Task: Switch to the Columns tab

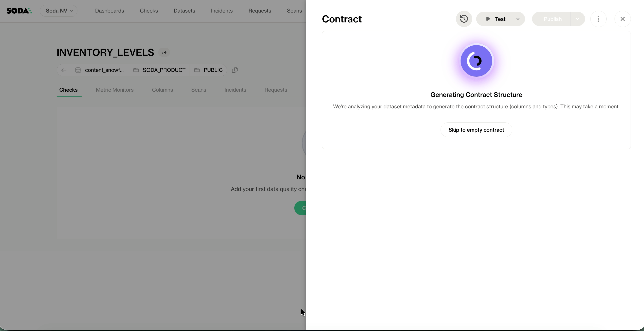Action: coord(162,90)
